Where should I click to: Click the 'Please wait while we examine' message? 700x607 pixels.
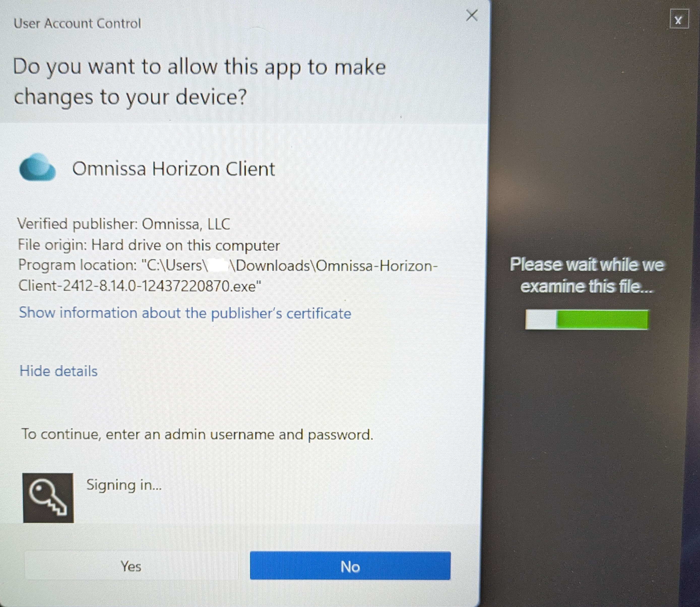pos(587,275)
